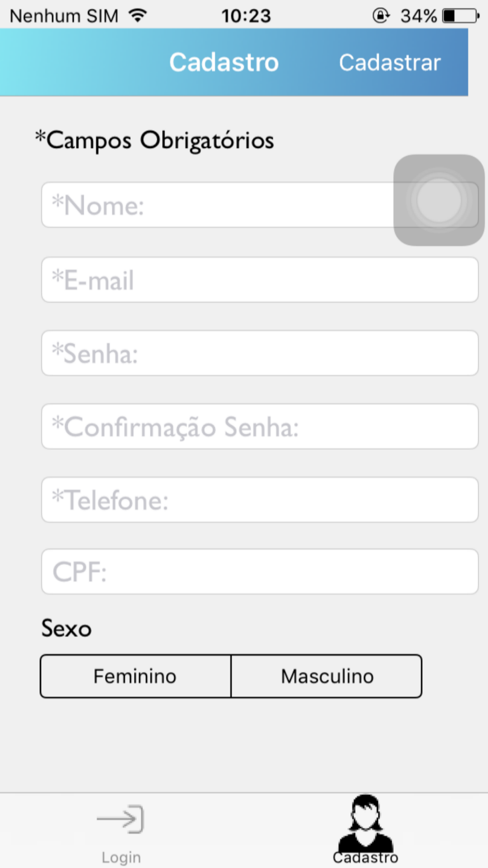Tap the AssistiveTouch floating button
This screenshot has width=488, height=868.
click(x=439, y=200)
